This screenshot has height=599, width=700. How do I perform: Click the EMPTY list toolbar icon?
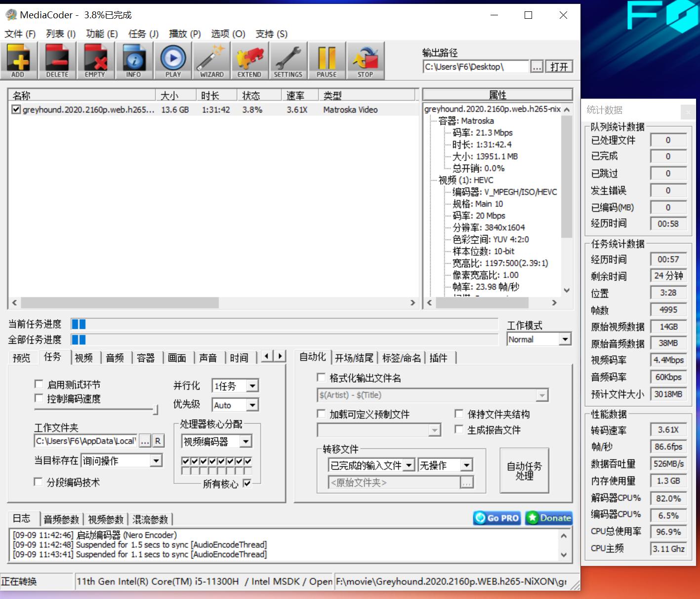95,60
